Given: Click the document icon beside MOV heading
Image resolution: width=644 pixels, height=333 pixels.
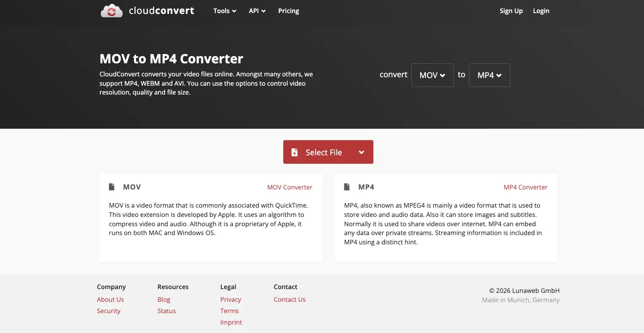Looking at the screenshot, I should coord(112,187).
